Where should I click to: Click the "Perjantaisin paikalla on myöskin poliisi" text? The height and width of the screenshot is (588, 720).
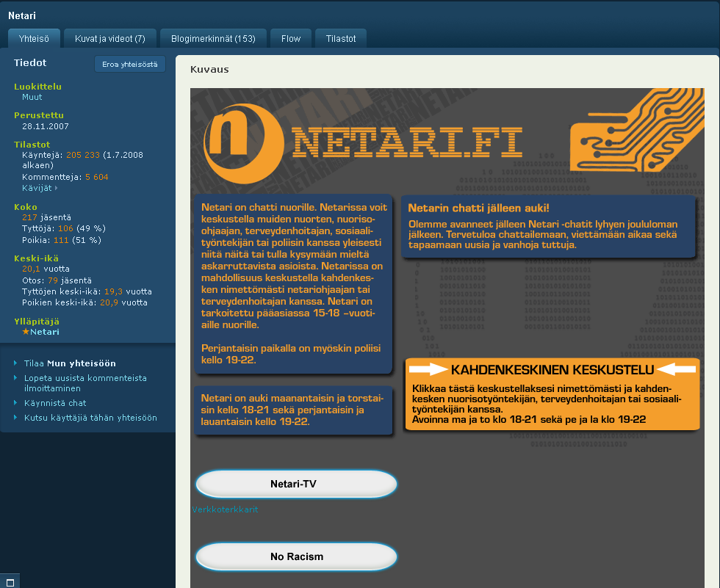291,354
